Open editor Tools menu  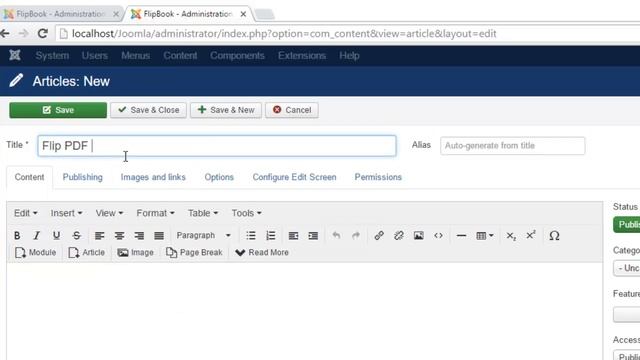(246, 213)
